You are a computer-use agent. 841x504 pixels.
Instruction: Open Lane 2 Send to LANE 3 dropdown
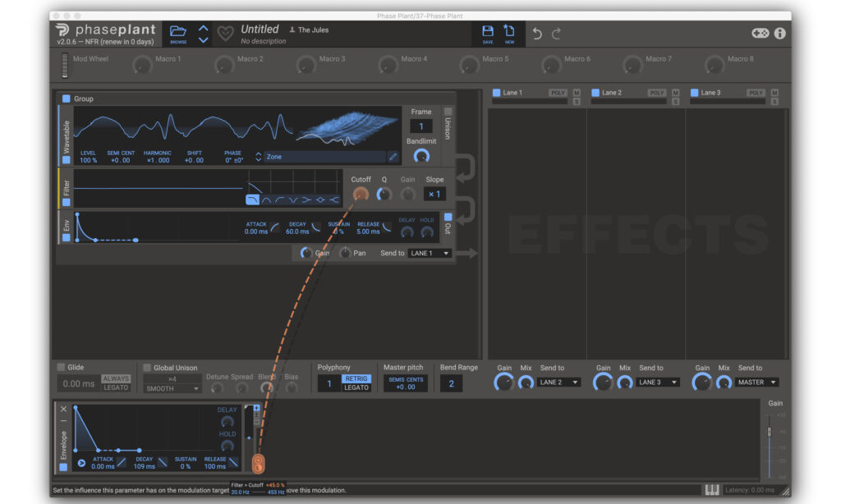[658, 383]
